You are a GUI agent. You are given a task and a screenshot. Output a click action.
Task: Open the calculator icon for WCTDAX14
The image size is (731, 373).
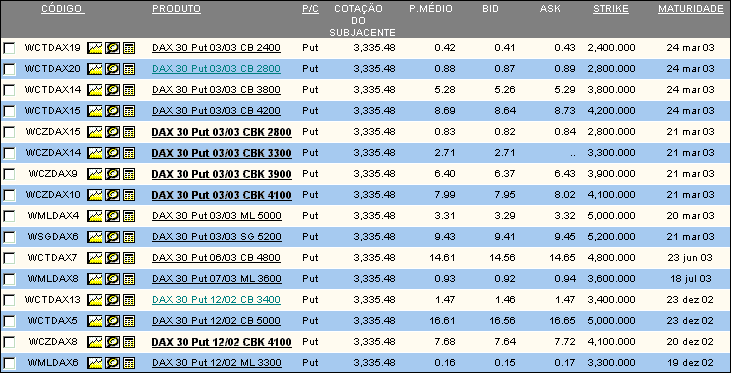(x=129, y=90)
